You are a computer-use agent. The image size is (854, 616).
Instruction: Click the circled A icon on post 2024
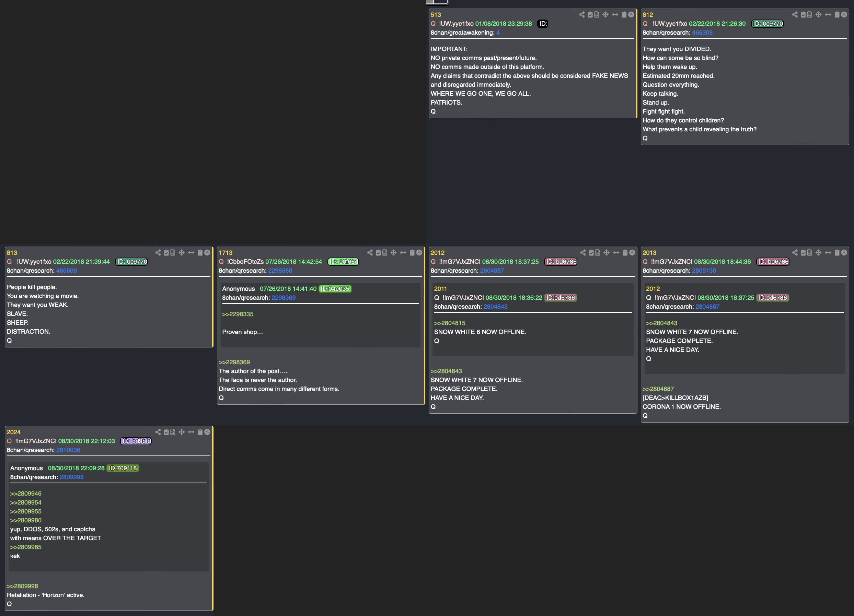tap(207, 432)
